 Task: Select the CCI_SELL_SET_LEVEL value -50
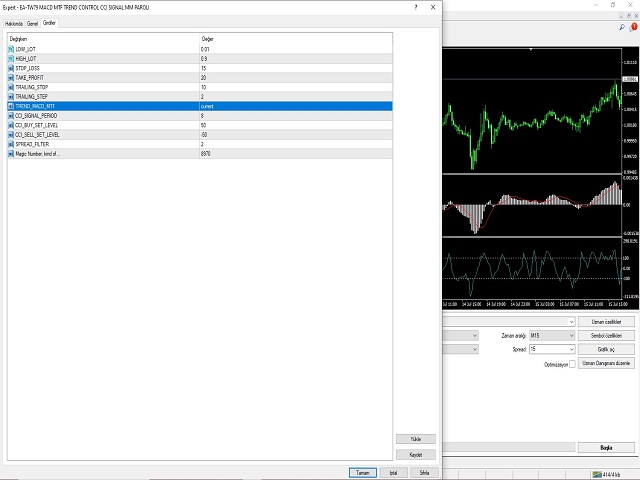pos(204,135)
